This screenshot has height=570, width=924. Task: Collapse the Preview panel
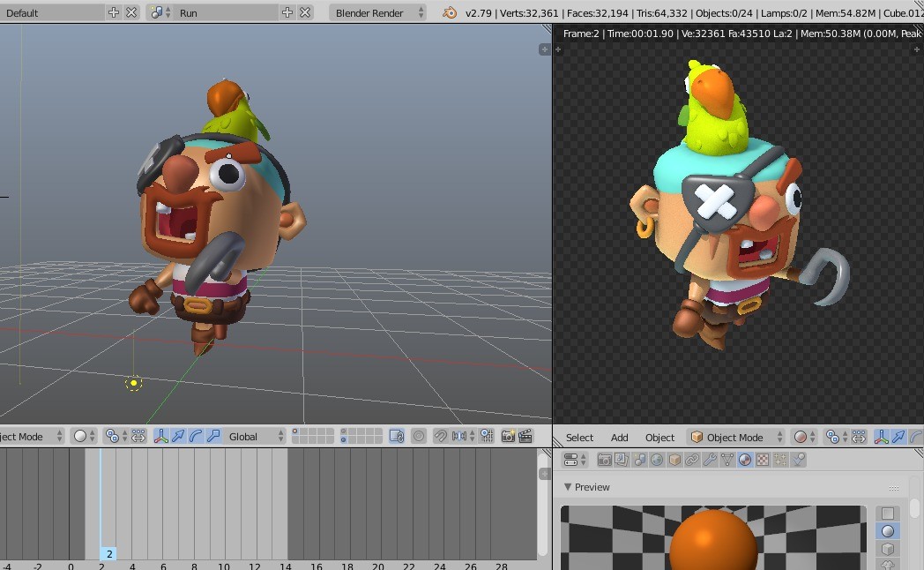pos(569,487)
